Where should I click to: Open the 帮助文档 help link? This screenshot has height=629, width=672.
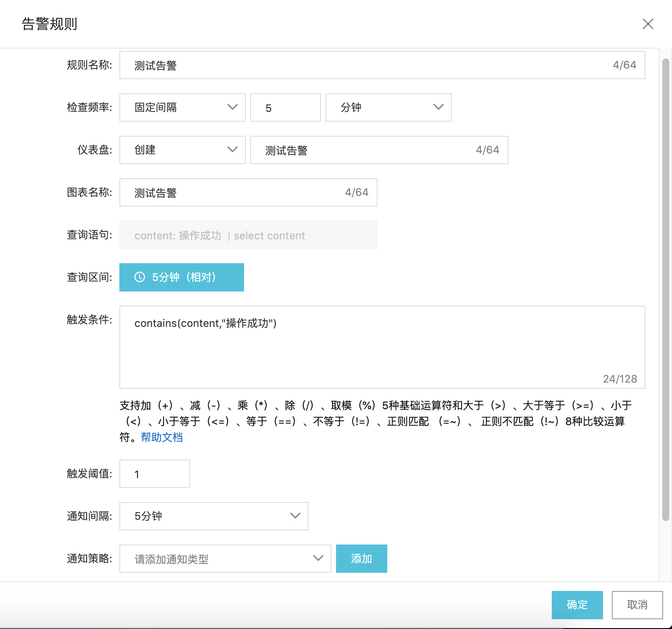pyautogui.click(x=162, y=437)
